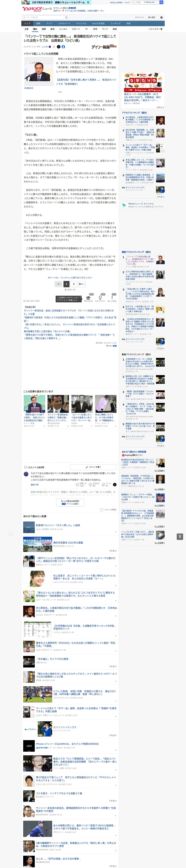186x868 pixels.
Task: Click the commenter's purple avatar
Action: [26, 474]
